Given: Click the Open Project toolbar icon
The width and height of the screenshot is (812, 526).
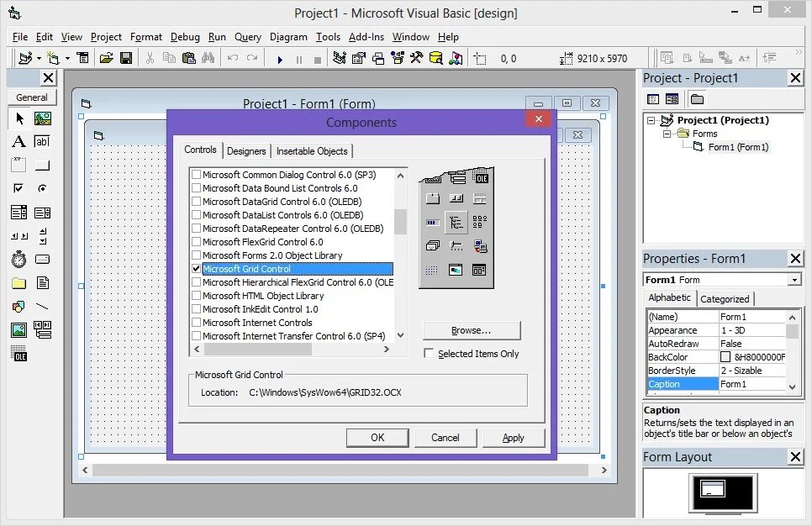Looking at the screenshot, I should click(x=106, y=58).
